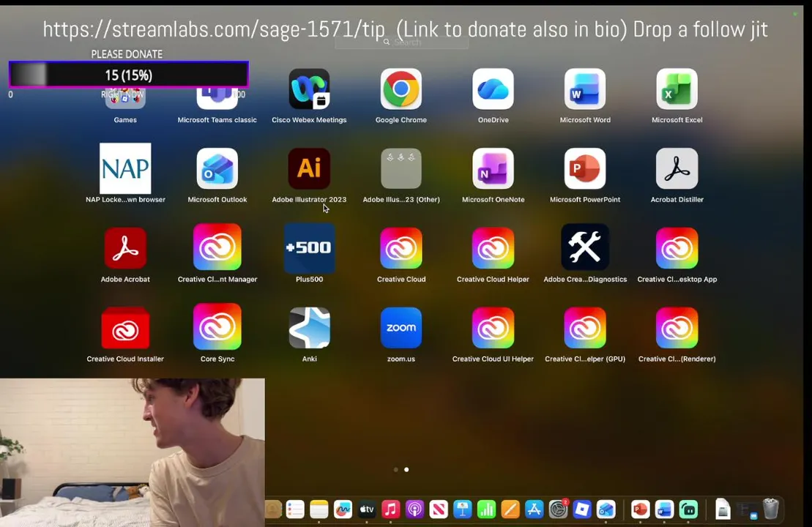The width and height of the screenshot is (812, 527).
Task: Open Adobe Creative Cloud Diagnostics tool
Action: [x=585, y=247]
